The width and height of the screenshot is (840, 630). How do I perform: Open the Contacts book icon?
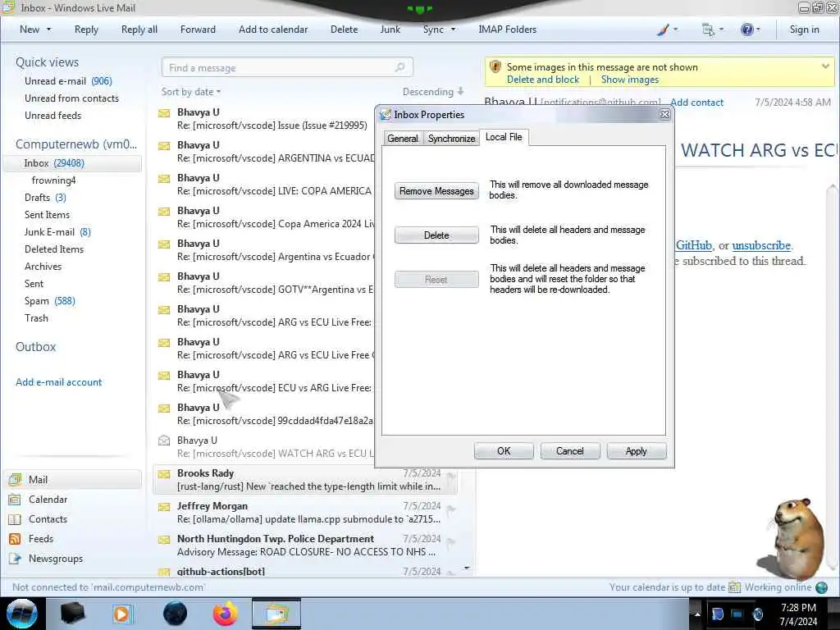(x=16, y=519)
